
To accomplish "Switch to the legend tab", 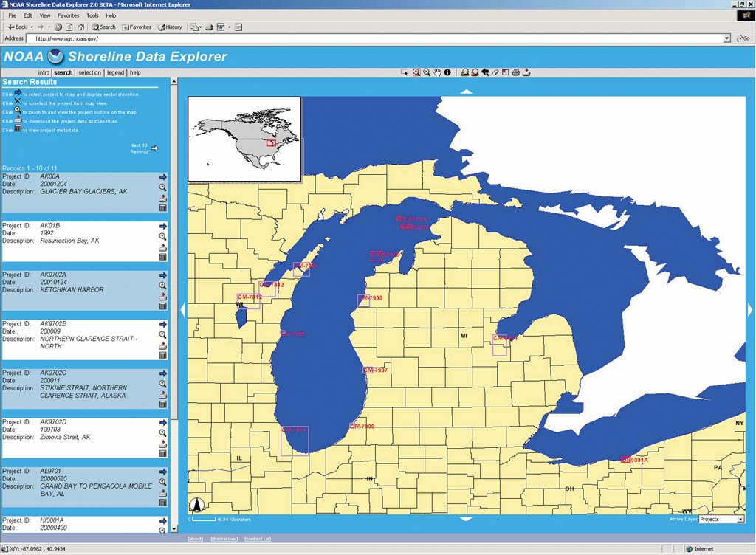I will point(116,73).
